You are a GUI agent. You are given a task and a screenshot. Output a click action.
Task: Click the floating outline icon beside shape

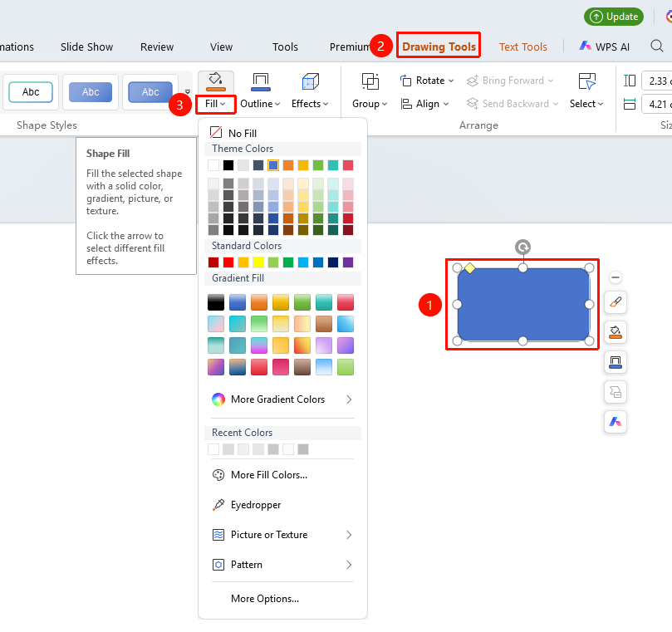tap(616, 362)
